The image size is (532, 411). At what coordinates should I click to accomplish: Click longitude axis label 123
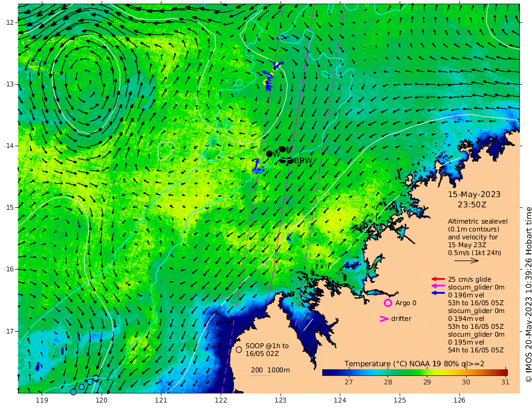coord(281,401)
